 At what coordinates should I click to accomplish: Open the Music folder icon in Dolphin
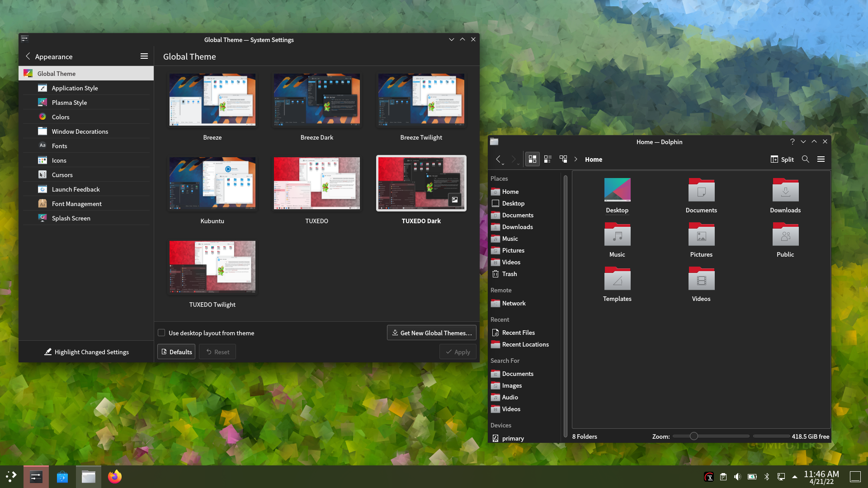[x=617, y=234]
